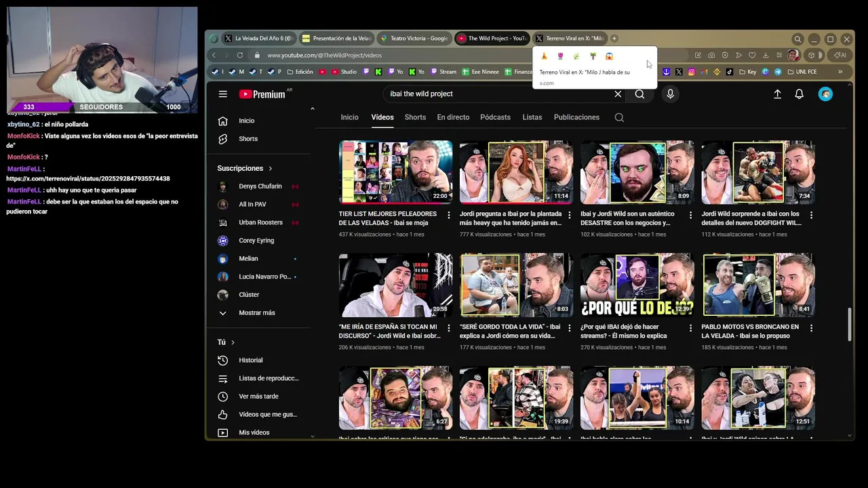This screenshot has height=488, width=868.
Task: Expand the Tú section chevron
Action: tap(233, 342)
